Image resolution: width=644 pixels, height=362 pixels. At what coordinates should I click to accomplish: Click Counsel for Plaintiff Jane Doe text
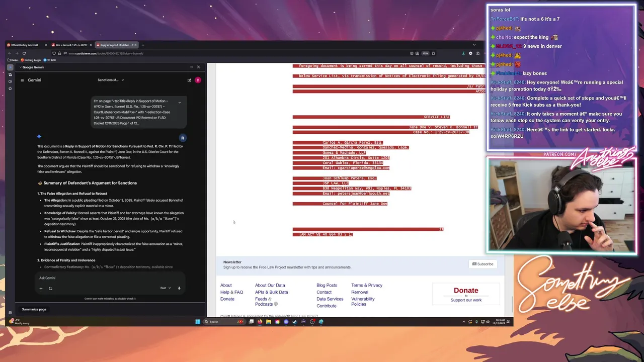(x=355, y=204)
